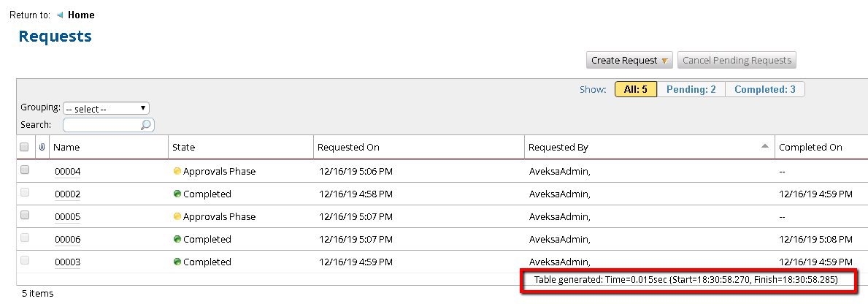
Task: Click '12/16/19 5:08 PM' completed date cell
Action: click(x=815, y=240)
